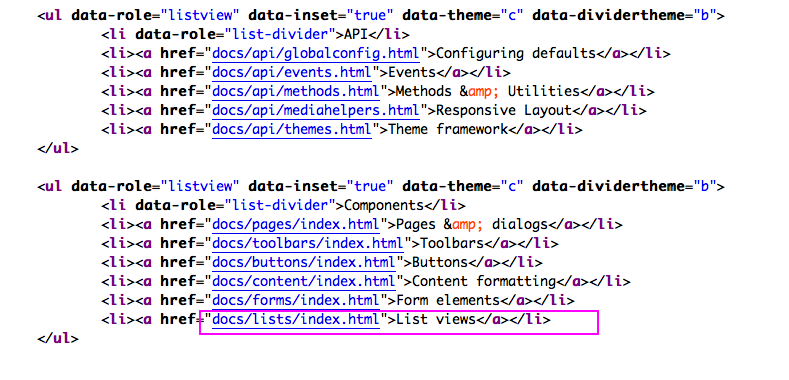Click the 'Theme framework' anchor text
Screen dimensions: 789x380
(448, 129)
